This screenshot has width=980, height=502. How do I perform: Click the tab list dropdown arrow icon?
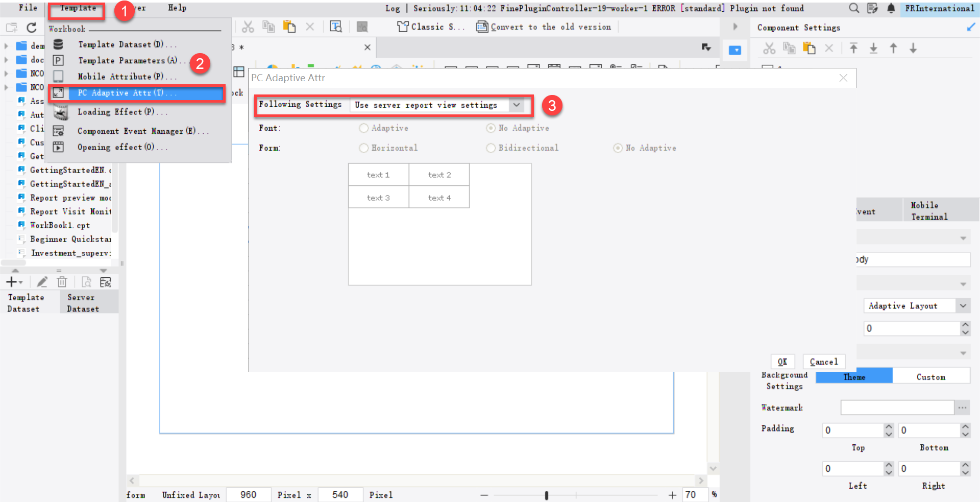click(x=706, y=47)
